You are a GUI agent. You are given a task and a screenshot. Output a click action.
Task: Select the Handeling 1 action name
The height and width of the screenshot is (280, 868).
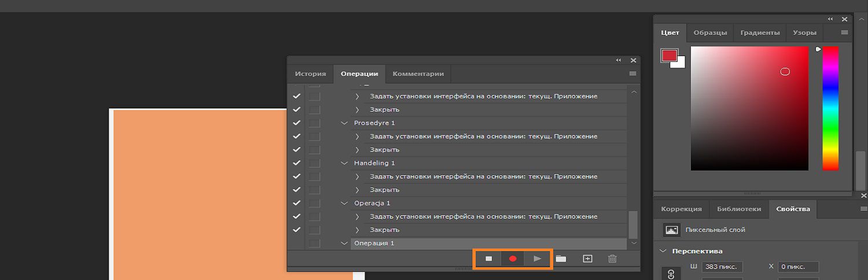374,163
